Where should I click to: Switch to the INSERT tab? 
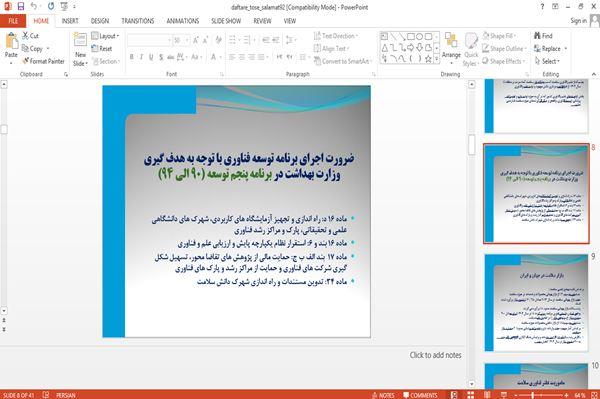coord(70,21)
